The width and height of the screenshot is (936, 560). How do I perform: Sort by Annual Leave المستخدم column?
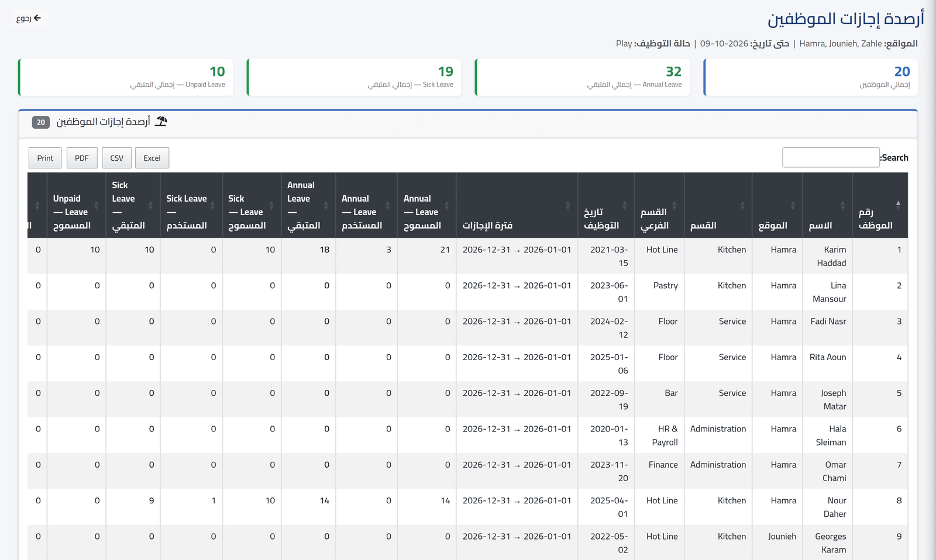366,205
